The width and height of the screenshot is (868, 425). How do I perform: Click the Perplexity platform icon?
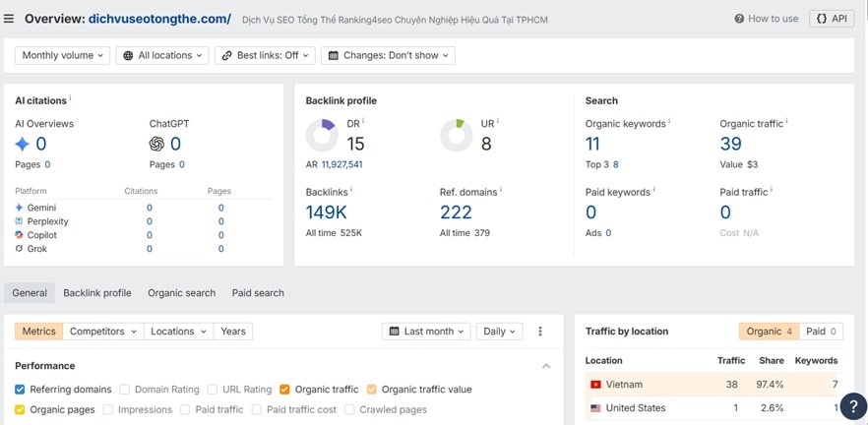tap(20, 221)
